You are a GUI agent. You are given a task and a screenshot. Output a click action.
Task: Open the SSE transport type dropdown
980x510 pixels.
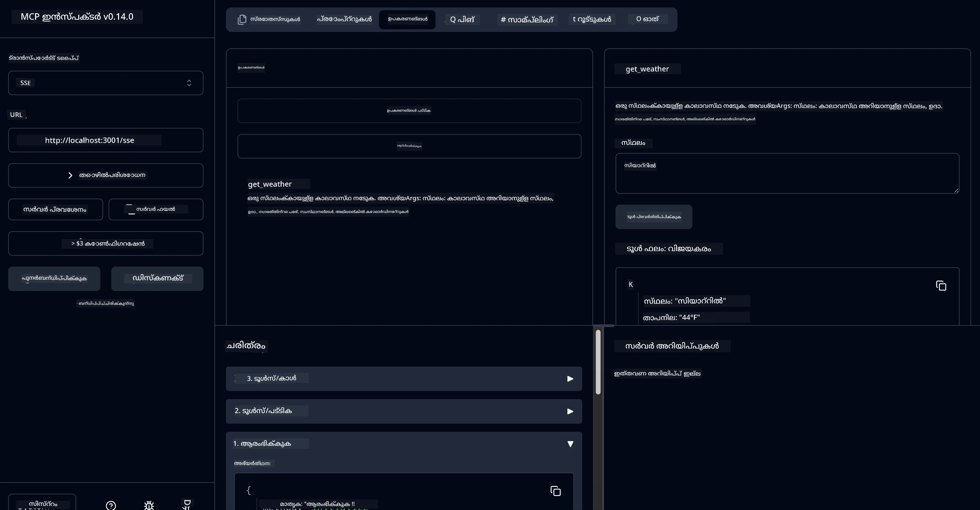point(105,83)
